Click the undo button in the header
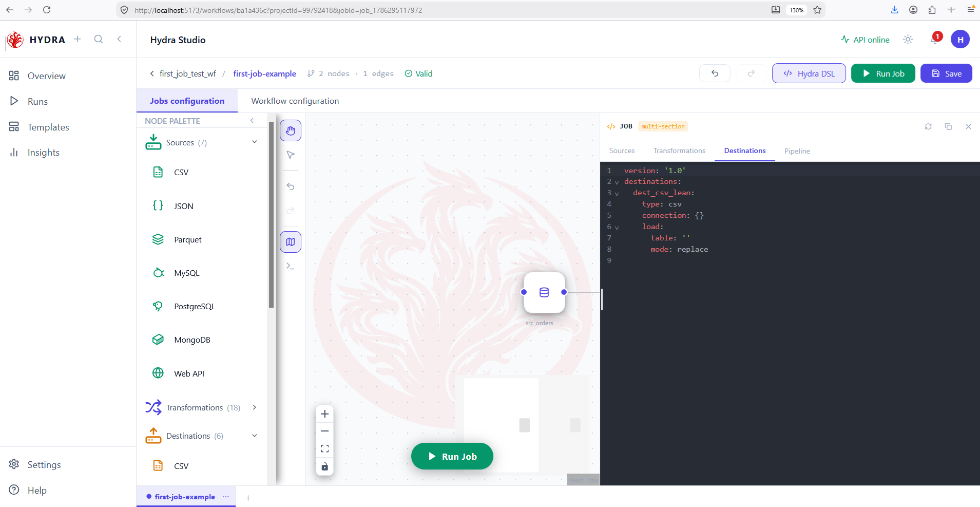The height and width of the screenshot is (507, 980). (x=715, y=73)
